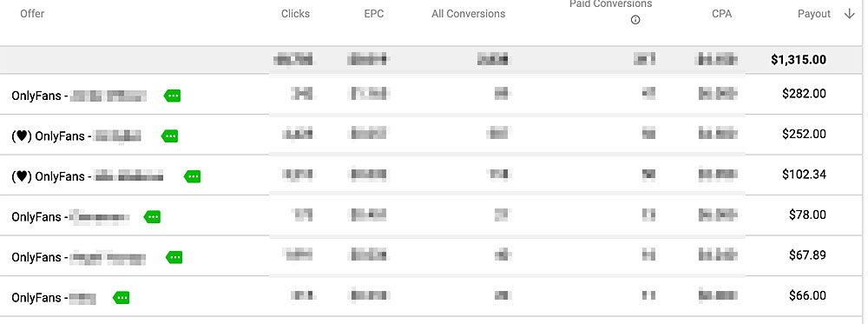The height and width of the screenshot is (324, 868).
Task: Click the Payout sort descending arrow
Action: click(849, 14)
